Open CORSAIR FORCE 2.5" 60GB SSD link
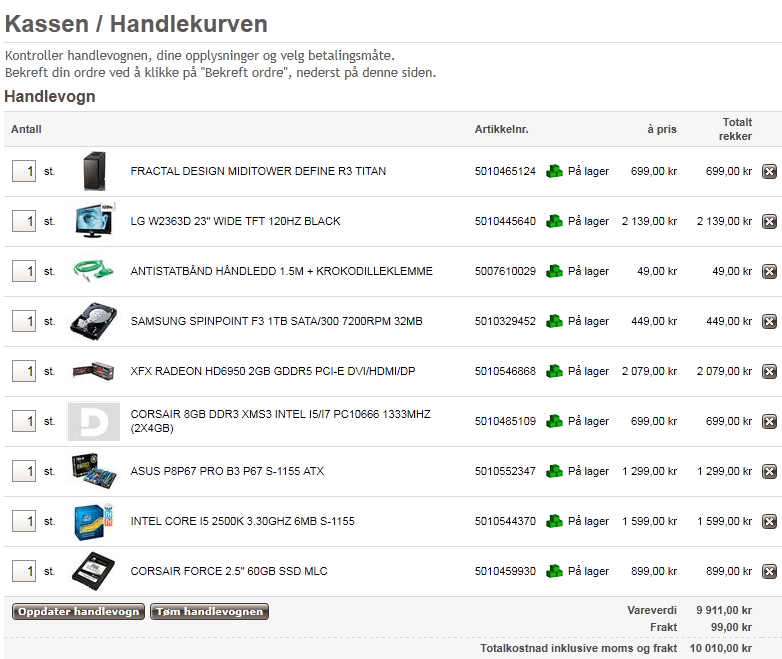782x659 pixels. [x=229, y=571]
